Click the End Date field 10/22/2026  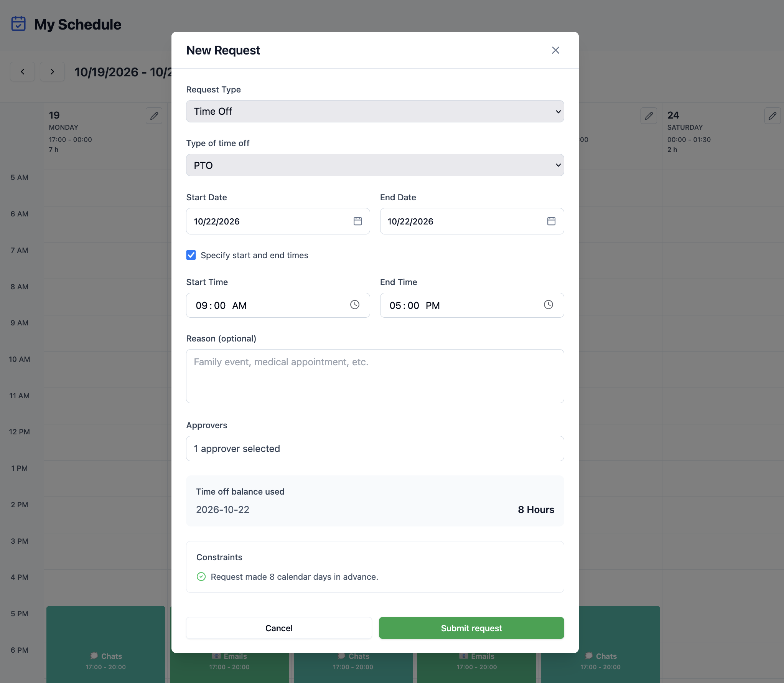pos(472,221)
